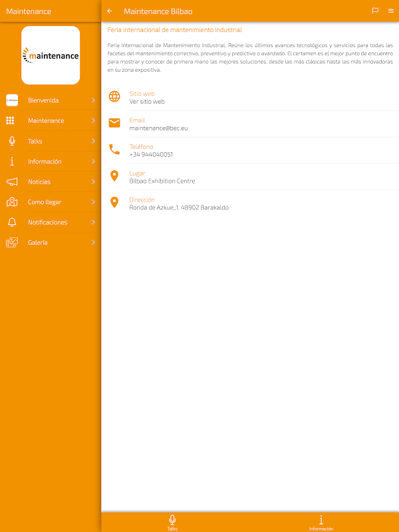
Task: Click the phone icon for Teléfono
Action: [x=114, y=149]
